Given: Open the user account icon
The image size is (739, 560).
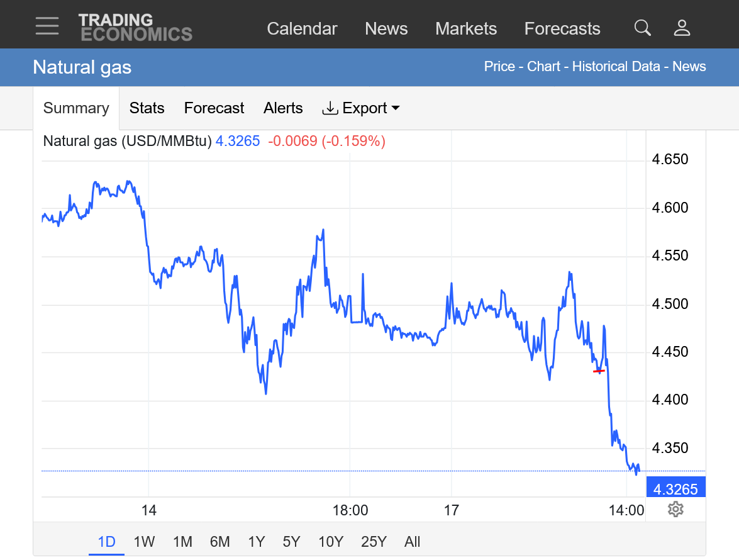Looking at the screenshot, I should (x=682, y=28).
